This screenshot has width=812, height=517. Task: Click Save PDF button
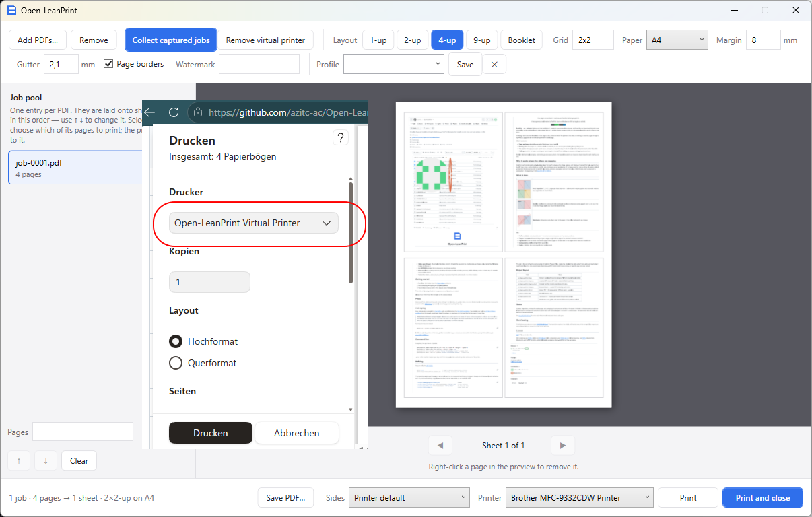tap(285, 498)
